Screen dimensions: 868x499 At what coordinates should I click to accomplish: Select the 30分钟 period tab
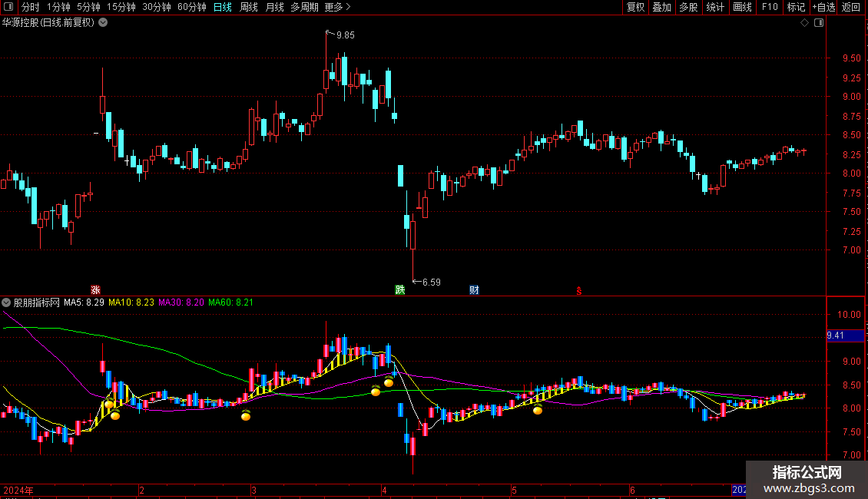(x=157, y=7)
